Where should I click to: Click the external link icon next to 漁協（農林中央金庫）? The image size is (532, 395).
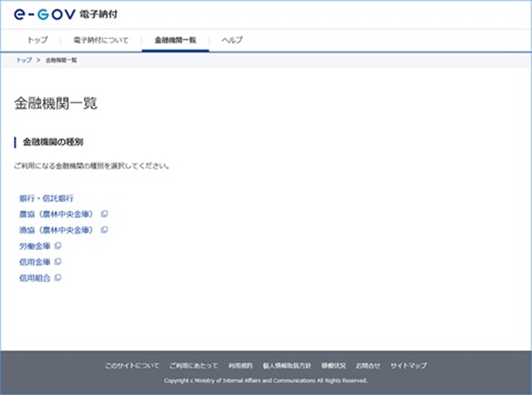coord(104,230)
